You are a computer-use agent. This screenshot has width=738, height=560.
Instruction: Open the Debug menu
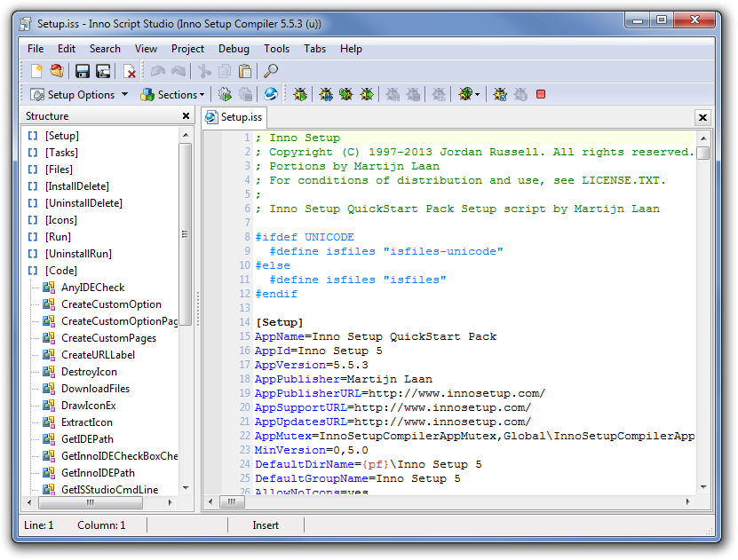coord(234,49)
